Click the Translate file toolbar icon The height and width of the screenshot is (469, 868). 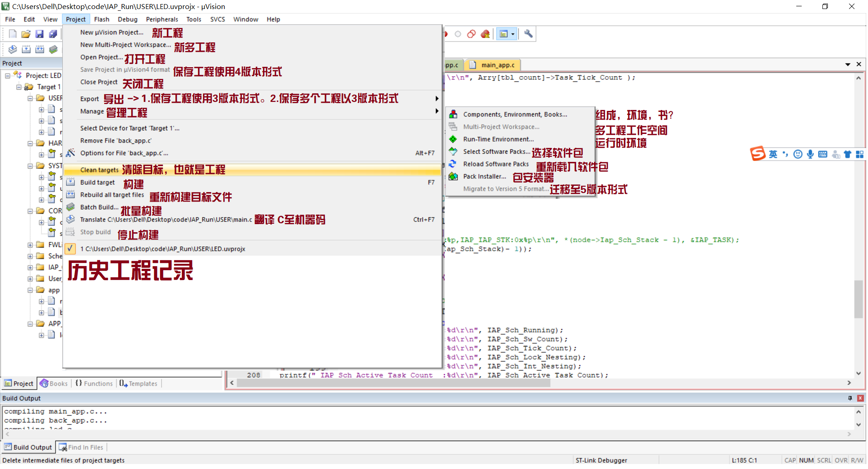pyautogui.click(x=13, y=49)
